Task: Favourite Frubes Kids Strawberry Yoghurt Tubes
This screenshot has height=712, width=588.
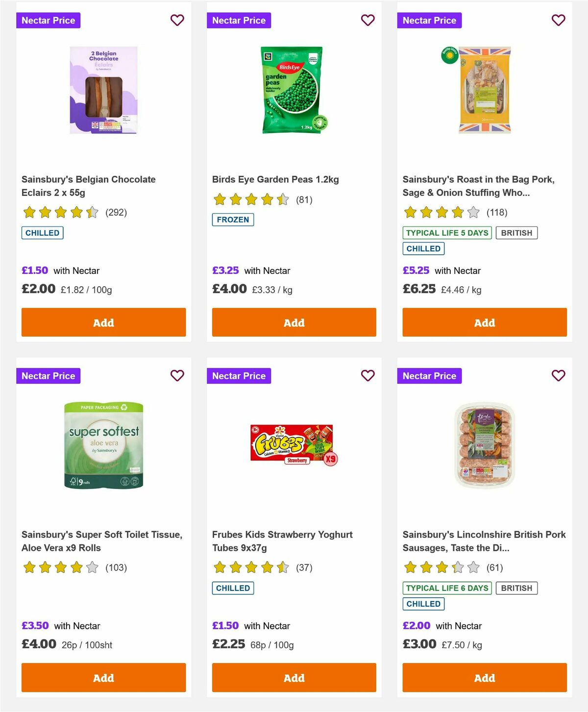Action: (x=367, y=375)
